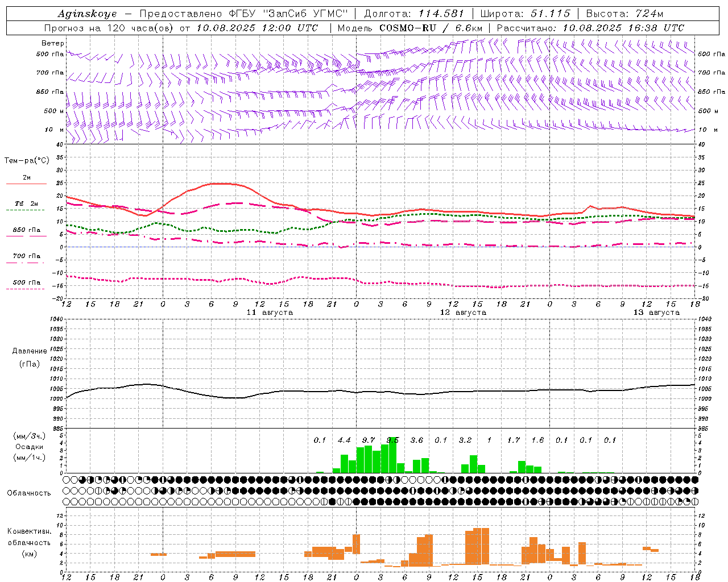Click the Осадки precipitation label

coord(29,447)
